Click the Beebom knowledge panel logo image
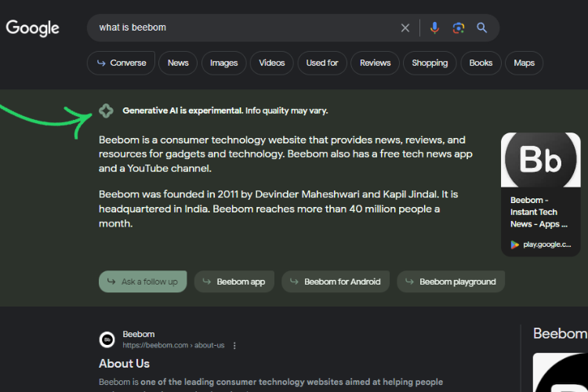 click(561, 372)
